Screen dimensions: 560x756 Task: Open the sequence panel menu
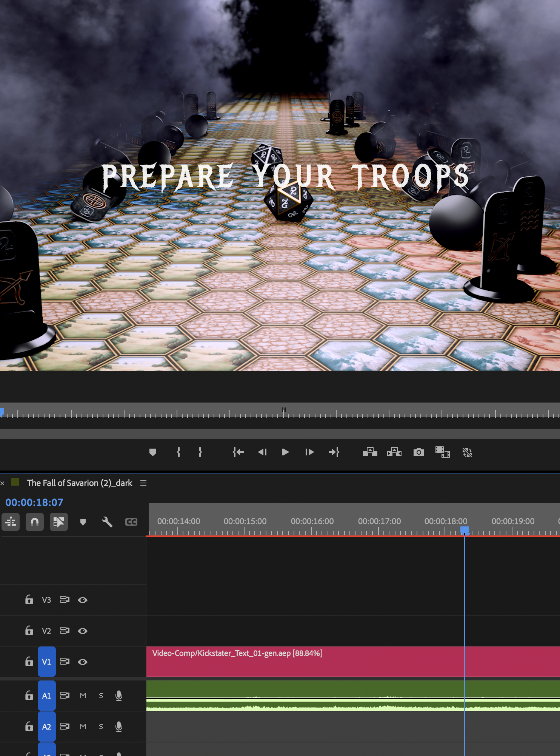[143, 483]
